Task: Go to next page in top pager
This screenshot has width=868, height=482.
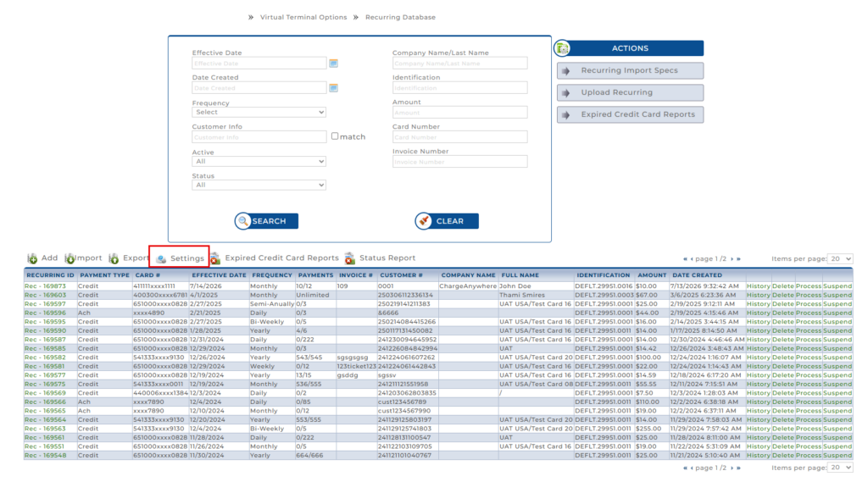Action: (732, 259)
